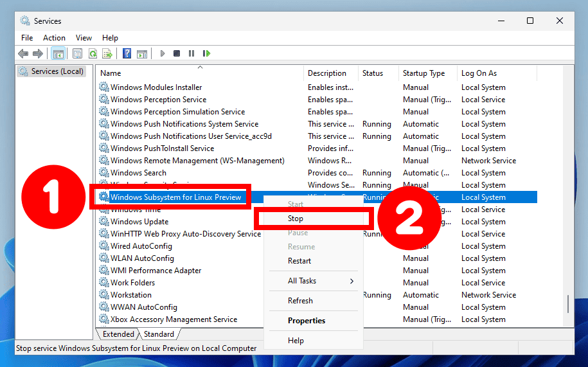Click Automatic startup type for Workstation
Viewport: 588px width, 367px height.
421,294
